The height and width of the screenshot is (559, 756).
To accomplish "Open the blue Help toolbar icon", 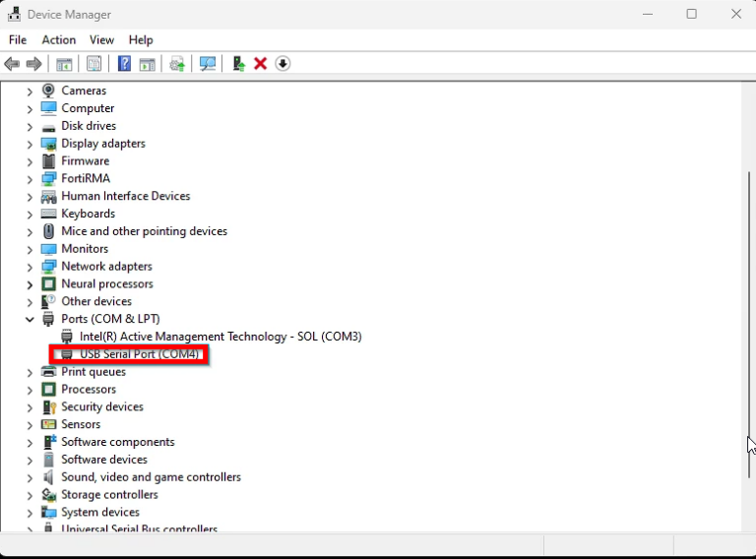I will point(124,64).
